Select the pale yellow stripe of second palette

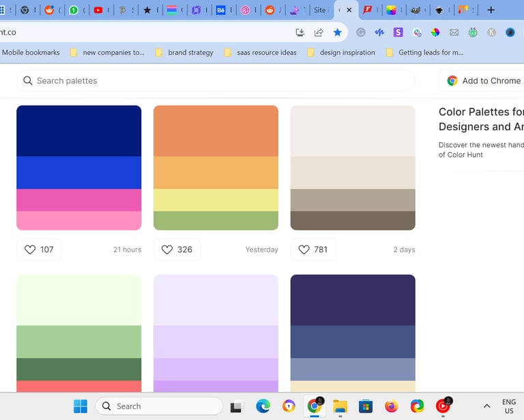click(216, 200)
